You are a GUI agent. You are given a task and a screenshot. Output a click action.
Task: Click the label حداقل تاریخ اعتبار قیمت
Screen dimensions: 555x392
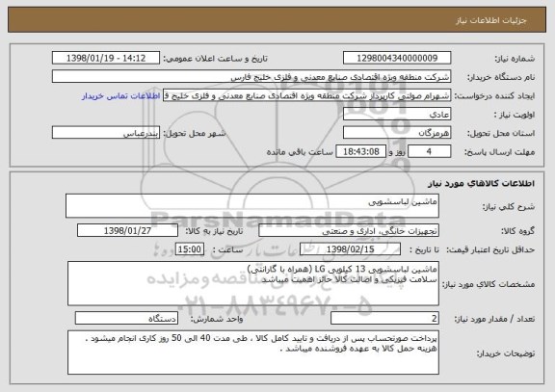490,249
